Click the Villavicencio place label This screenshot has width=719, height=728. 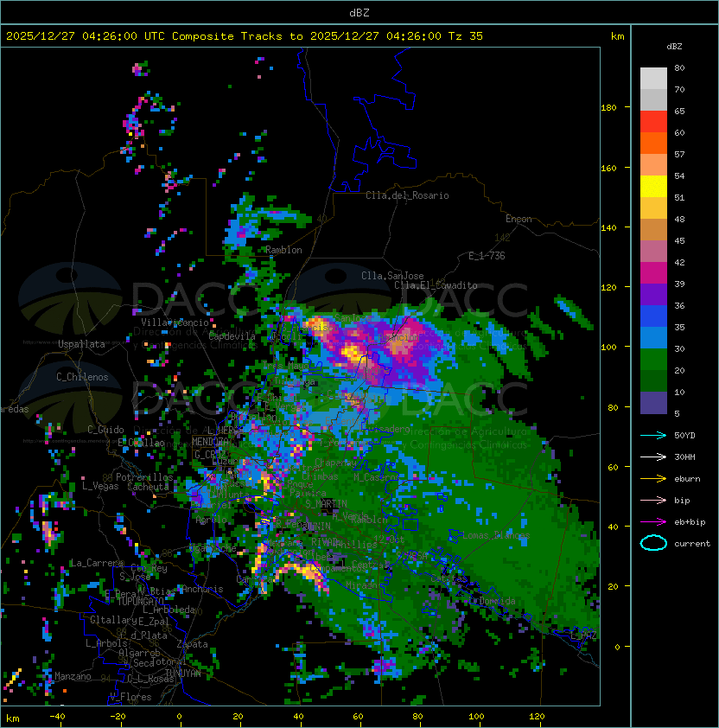click(x=175, y=322)
